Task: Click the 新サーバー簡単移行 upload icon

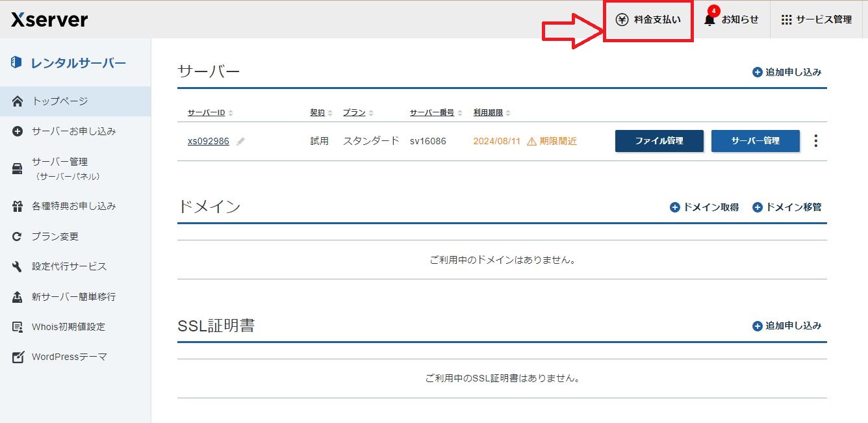Action: [18, 297]
